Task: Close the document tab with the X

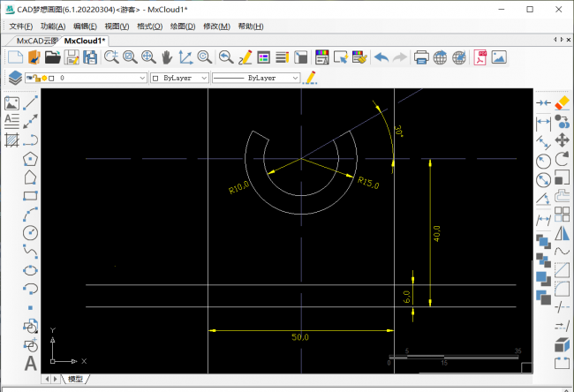Action: point(569,39)
